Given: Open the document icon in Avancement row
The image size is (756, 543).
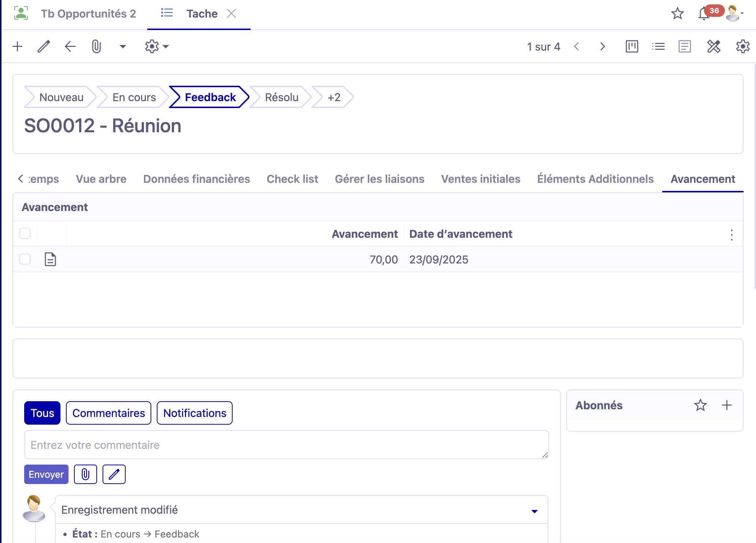Looking at the screenshot, I should (x=50, y=259).
